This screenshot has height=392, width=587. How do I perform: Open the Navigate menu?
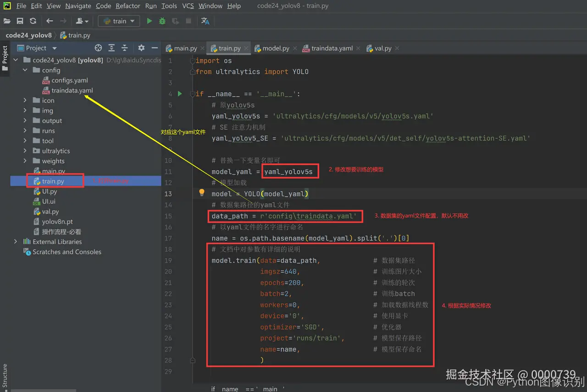(x=78, y=6)
